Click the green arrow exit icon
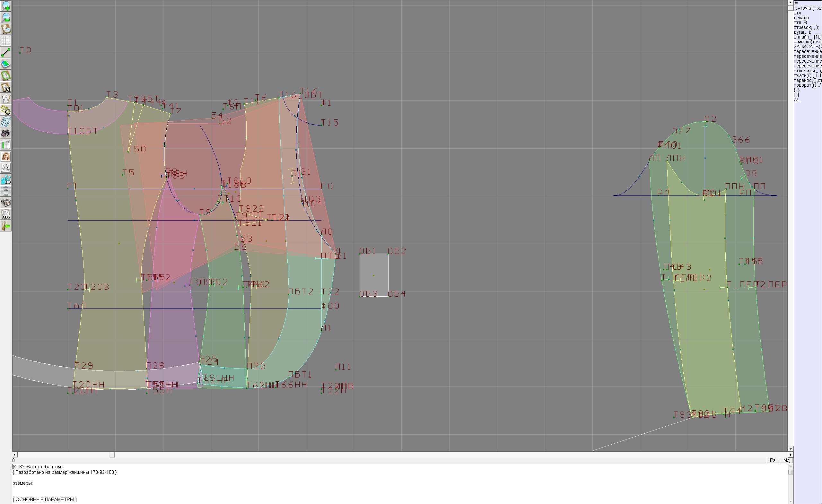 point(6,226)
